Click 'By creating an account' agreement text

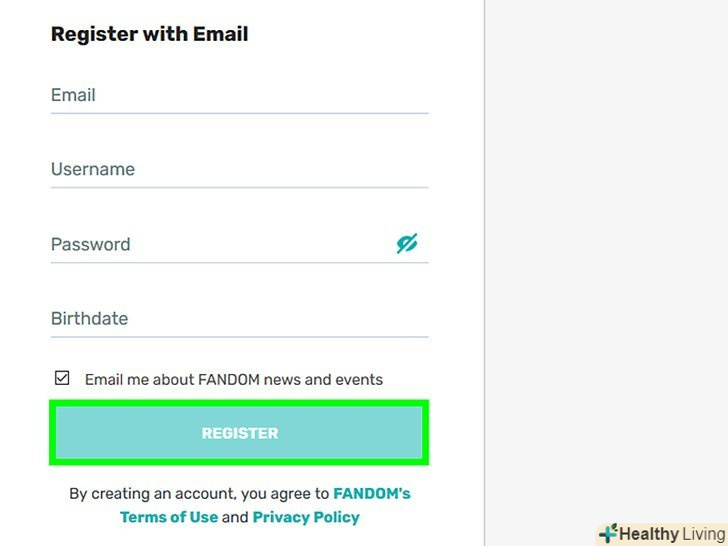click(198, 494)
